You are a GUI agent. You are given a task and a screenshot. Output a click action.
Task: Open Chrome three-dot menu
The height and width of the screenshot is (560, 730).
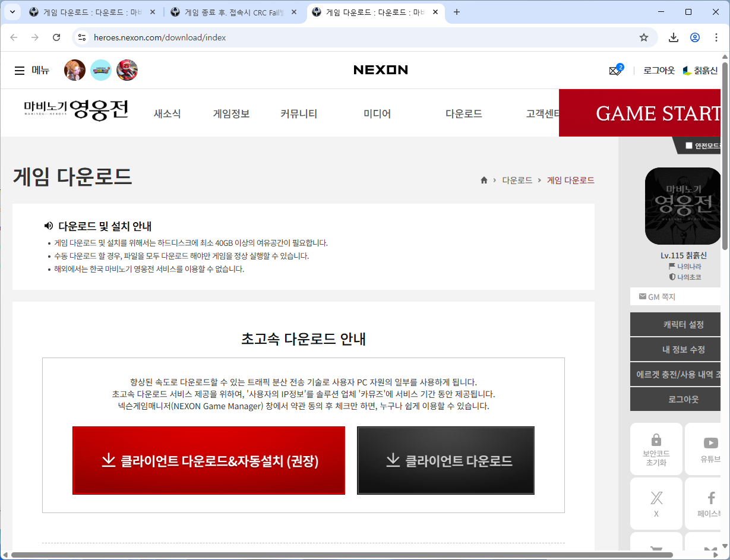715,37
